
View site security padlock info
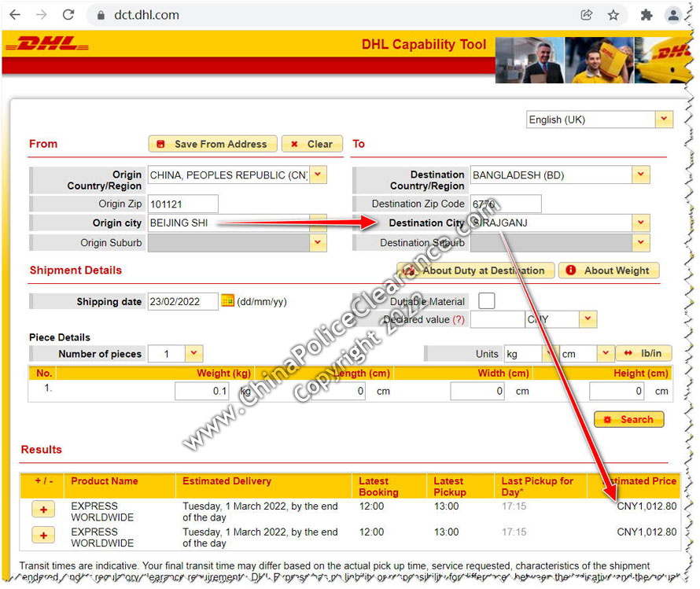101,15
